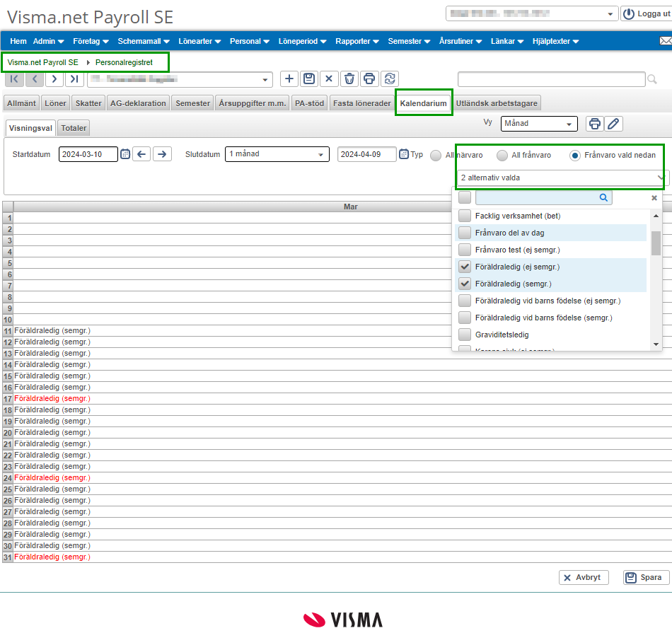672x633 pixels.
Task: Check Frånvaro test (ej semgr.)
Action: 465,250
